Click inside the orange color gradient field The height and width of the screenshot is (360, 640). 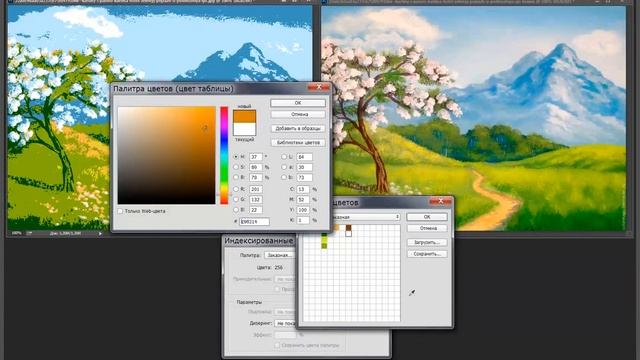[x=167, y=156]
